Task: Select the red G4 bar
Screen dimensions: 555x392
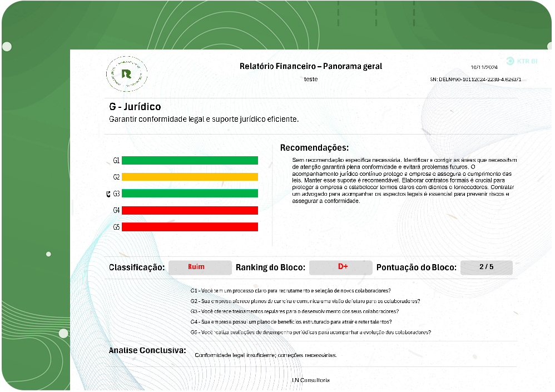Action: 190,211
